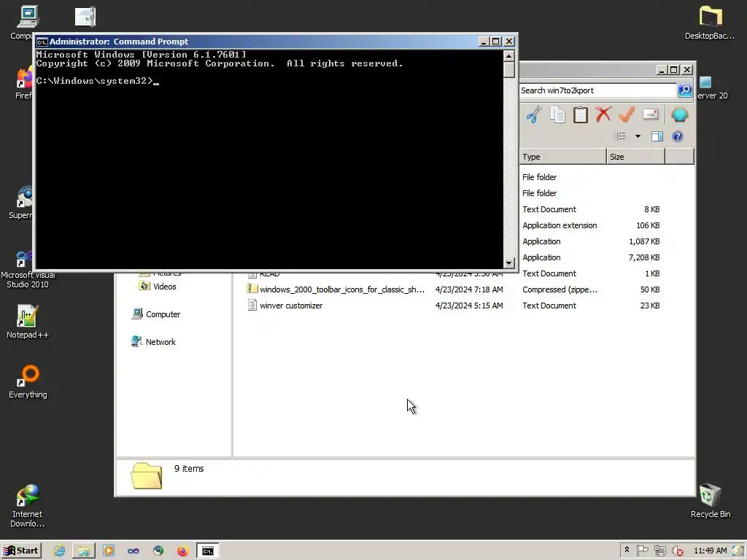Viewport: 747px width, 560px height.
Task: Launch Firefox from the taskbar
Action: tap(182, 551)
